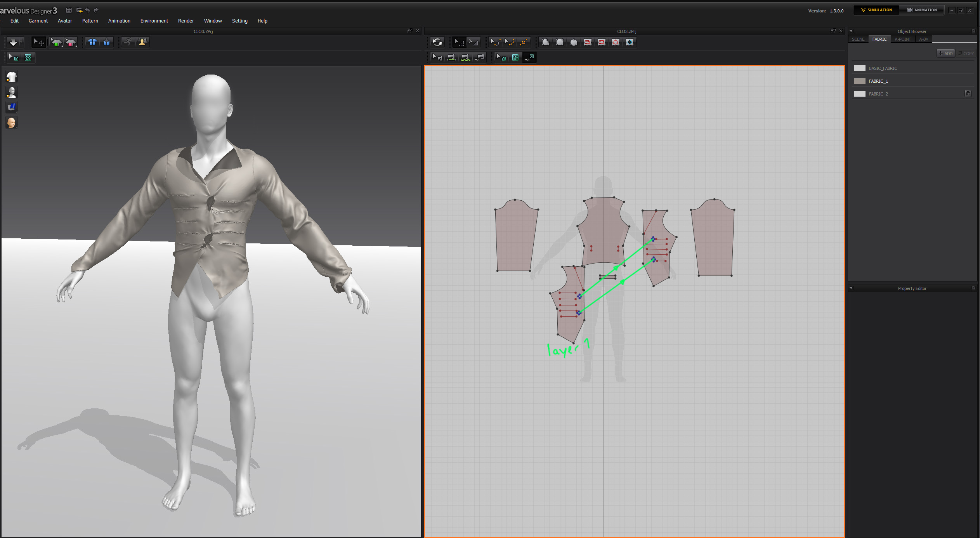Select the Select/Move tool in the 3D toolbar
This screenshot has width=980, height=538.
click(38, 42)
